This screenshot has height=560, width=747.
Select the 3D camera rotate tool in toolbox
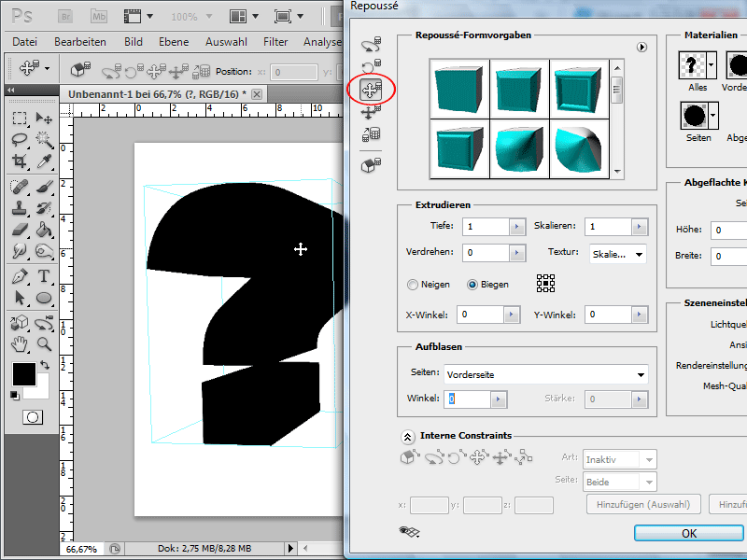tap(44, 323)
